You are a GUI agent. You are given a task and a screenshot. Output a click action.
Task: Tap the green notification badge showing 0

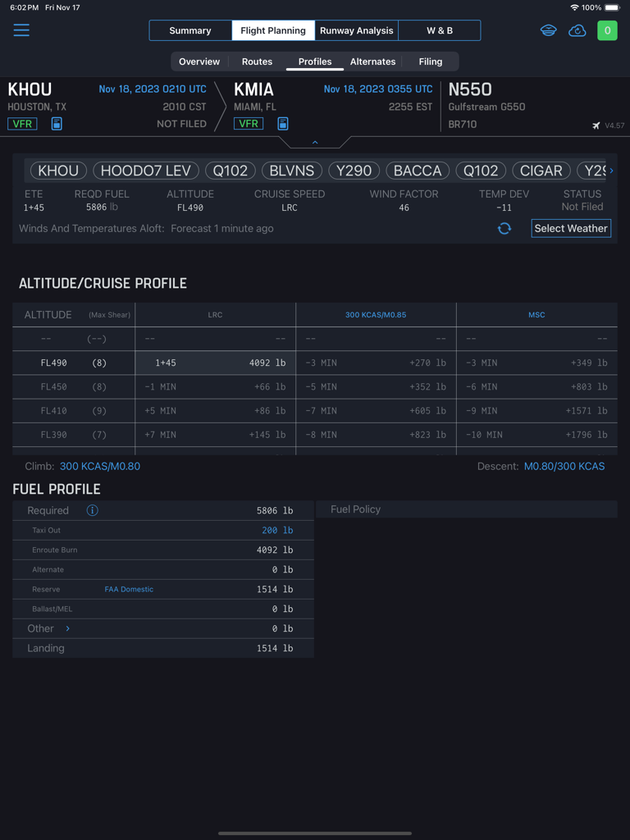point(608,30)
